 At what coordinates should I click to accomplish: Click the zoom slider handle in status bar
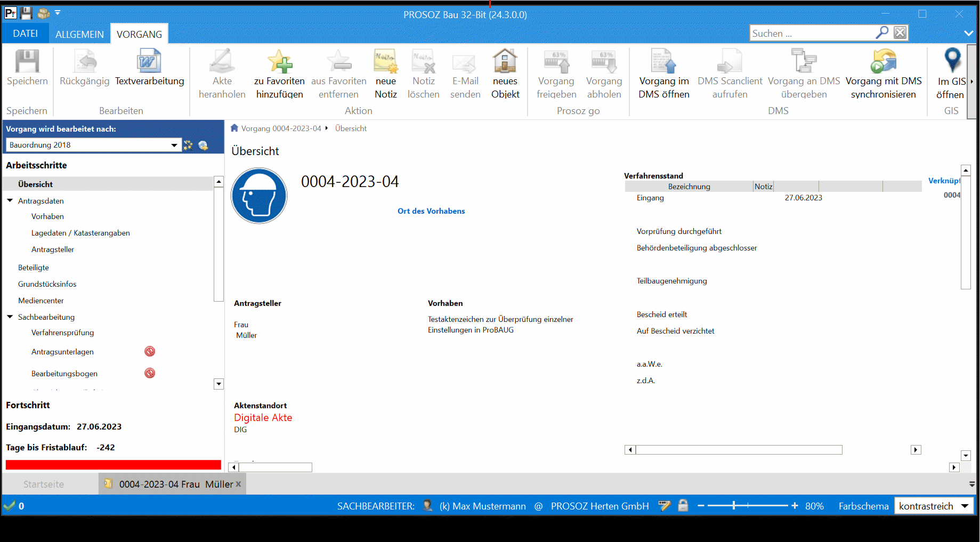[734, 505]
